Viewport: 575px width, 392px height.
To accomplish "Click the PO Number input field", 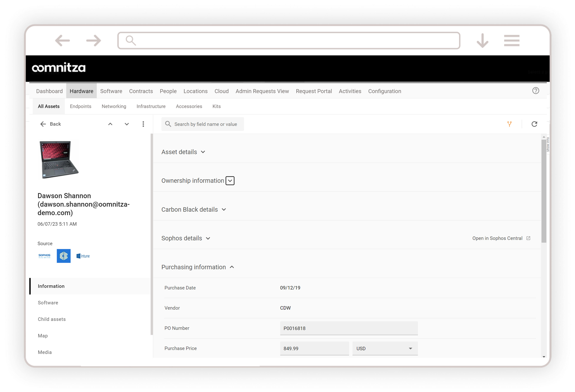I will click(349, 328).
